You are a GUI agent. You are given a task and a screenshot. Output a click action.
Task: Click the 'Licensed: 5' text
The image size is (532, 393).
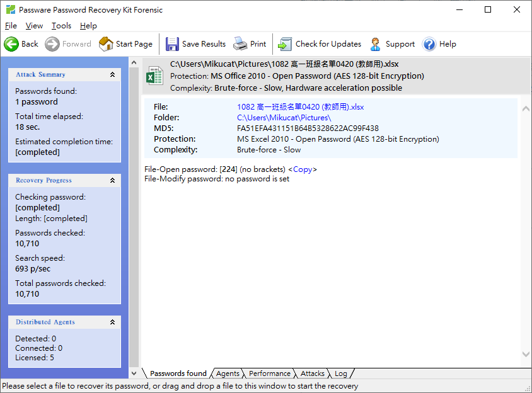click(x=35, y=358)
